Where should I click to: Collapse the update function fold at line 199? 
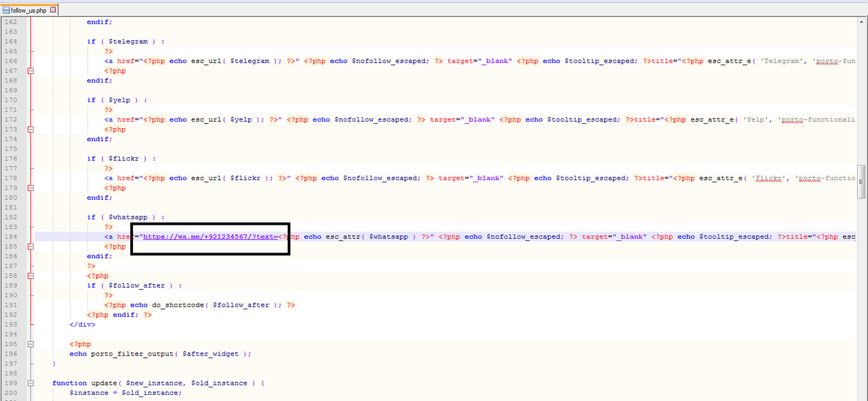(x=30, y=383)
